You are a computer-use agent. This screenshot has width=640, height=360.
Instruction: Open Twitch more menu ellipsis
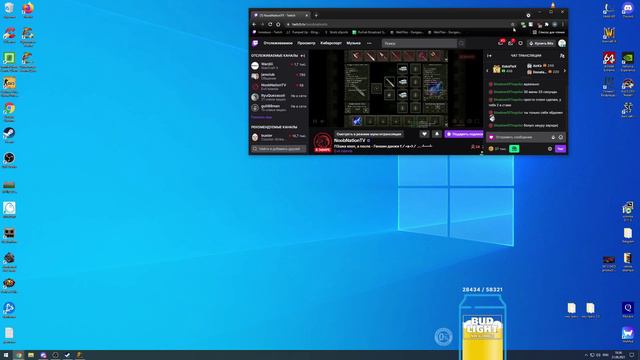369,43
